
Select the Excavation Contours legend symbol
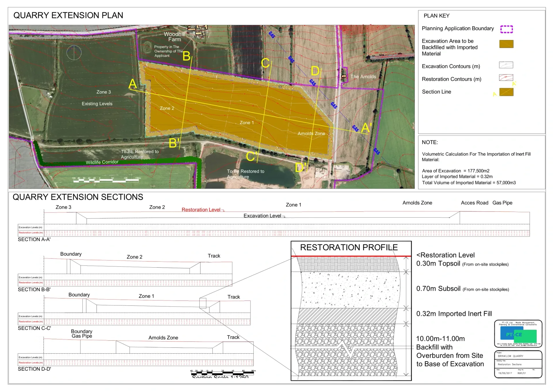pos(506,65)
